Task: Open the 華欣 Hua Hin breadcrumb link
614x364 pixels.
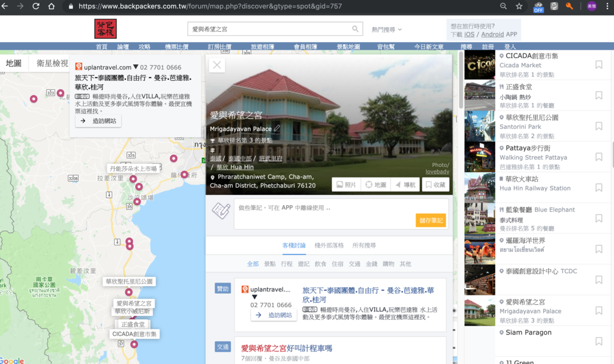Action: [x=235, y=167]
